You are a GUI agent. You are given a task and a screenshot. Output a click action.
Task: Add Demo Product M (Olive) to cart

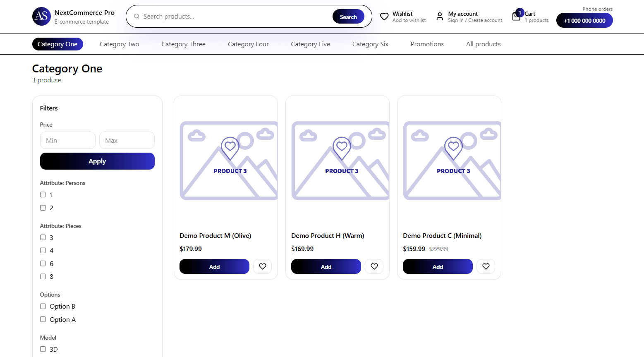(x=214, y=266)
